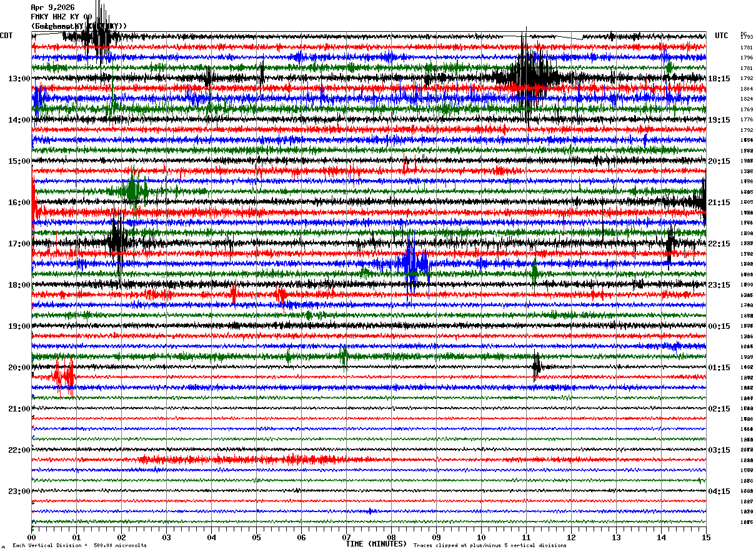Click the 01:15 UTC time label
Viewport: 756px width, 554px height.
tap(719, 368)
